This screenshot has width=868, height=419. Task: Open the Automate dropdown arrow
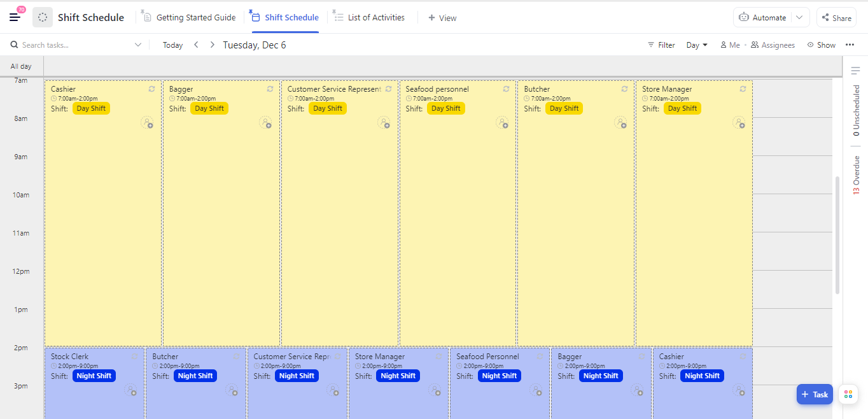coord(799,18)
